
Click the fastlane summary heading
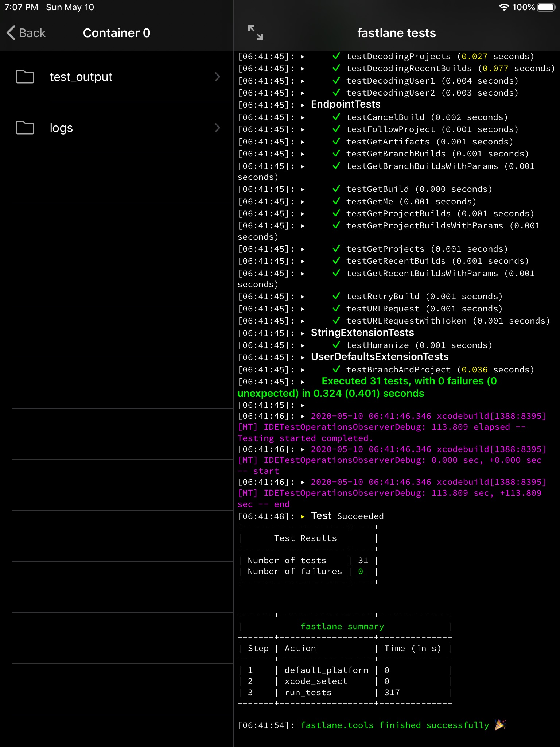pos(342,627)
